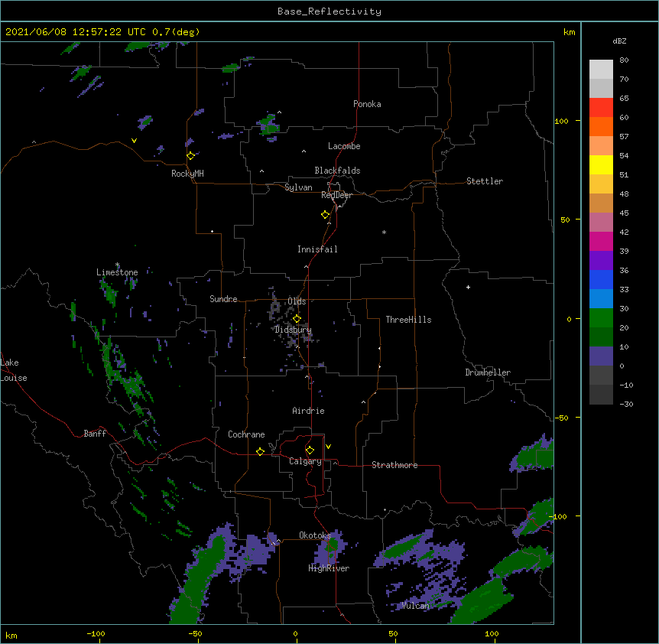
Task: Click the Blackfalds city label
Action: [337, 171]
